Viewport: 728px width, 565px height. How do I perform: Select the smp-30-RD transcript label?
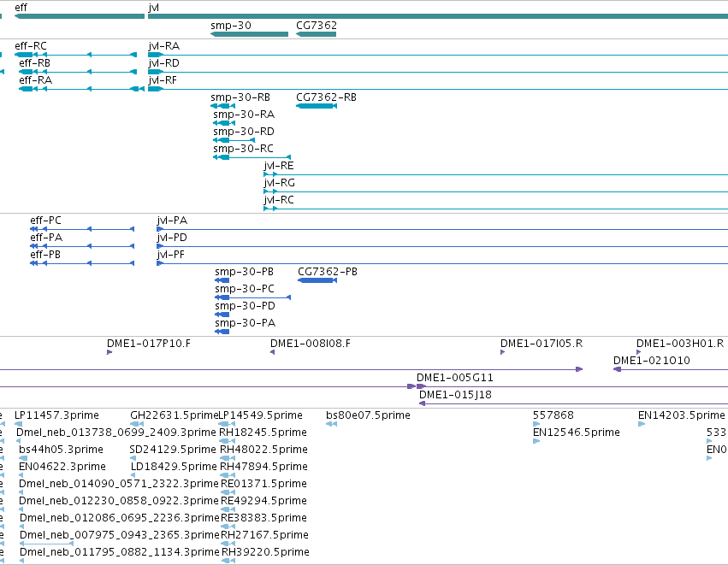(244, 132)
